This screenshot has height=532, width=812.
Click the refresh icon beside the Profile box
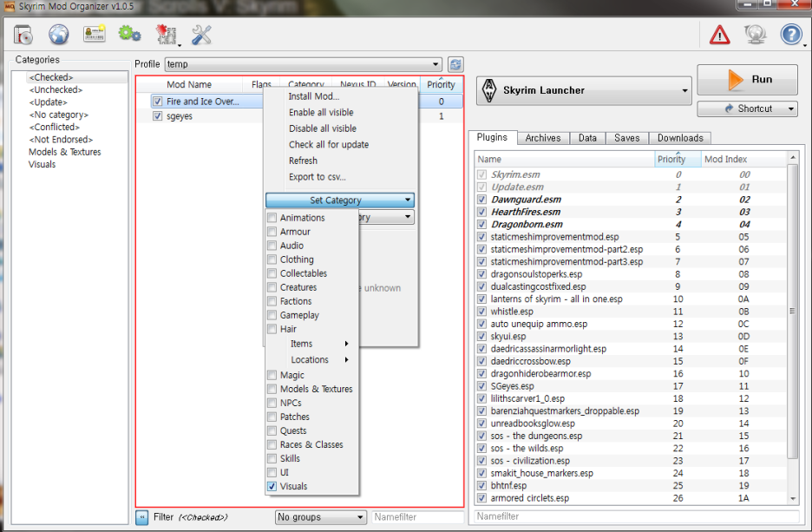tap(455, 64)
